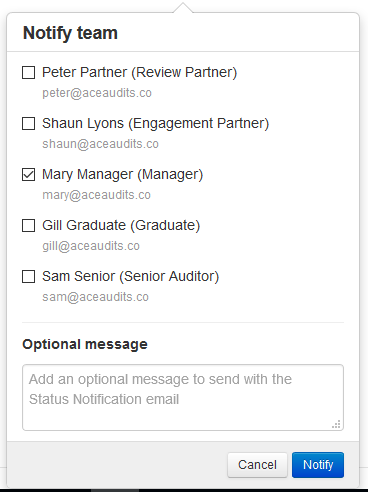Enable the Gill Graduate checkbox

(x=28, y=225)
